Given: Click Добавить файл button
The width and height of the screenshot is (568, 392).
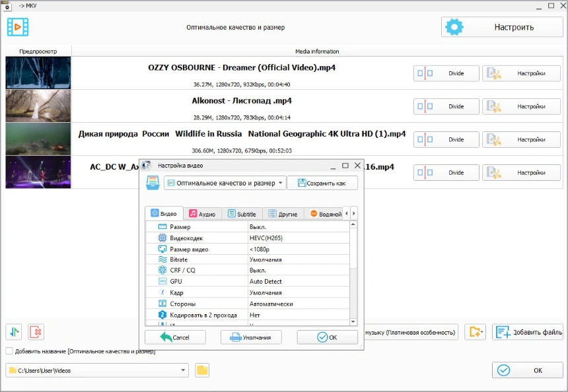Looking at the screenshot, I should (528, 332).
